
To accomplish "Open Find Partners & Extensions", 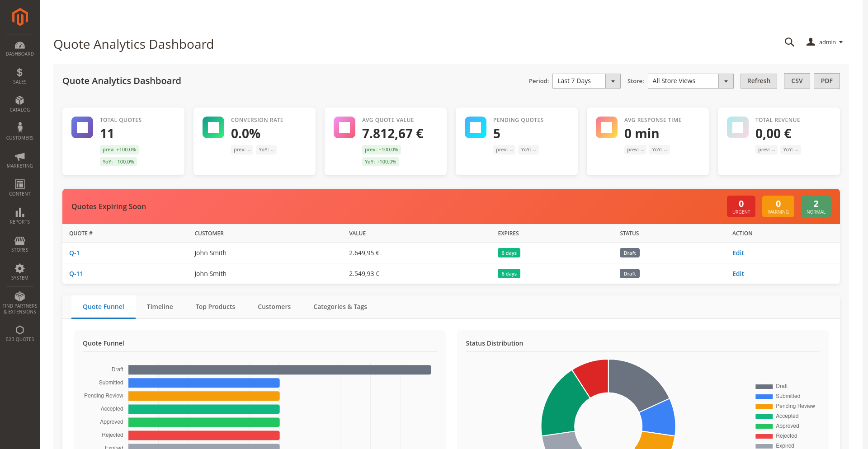I will click(x=20, y=303).
